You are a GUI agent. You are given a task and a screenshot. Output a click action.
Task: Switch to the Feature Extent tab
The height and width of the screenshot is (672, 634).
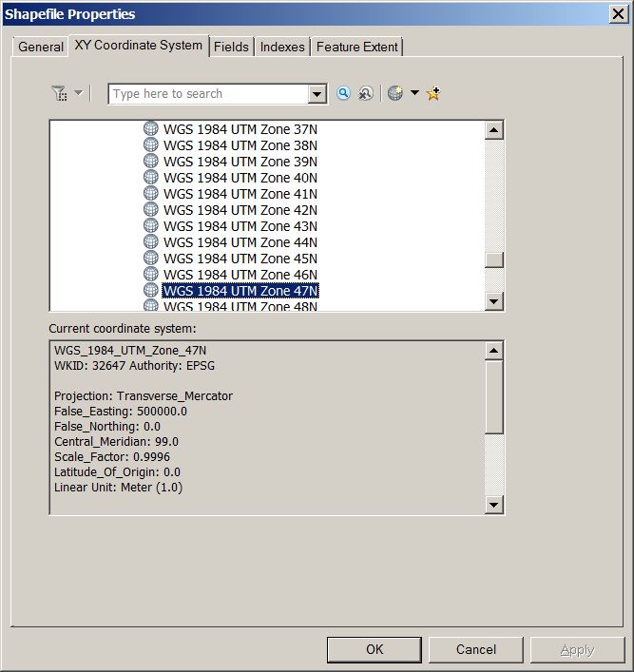(x=357, y=47)
